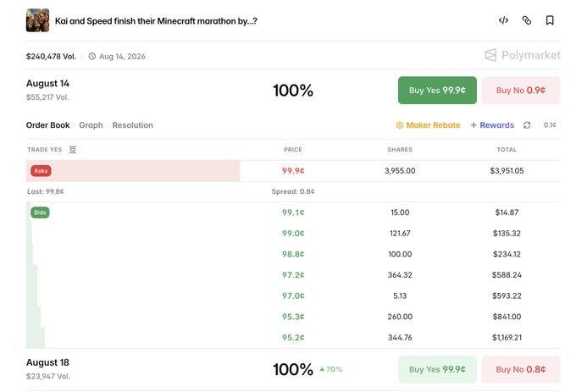Click the 121.67 shares value
576x392 pixels.
click(400, 234)
